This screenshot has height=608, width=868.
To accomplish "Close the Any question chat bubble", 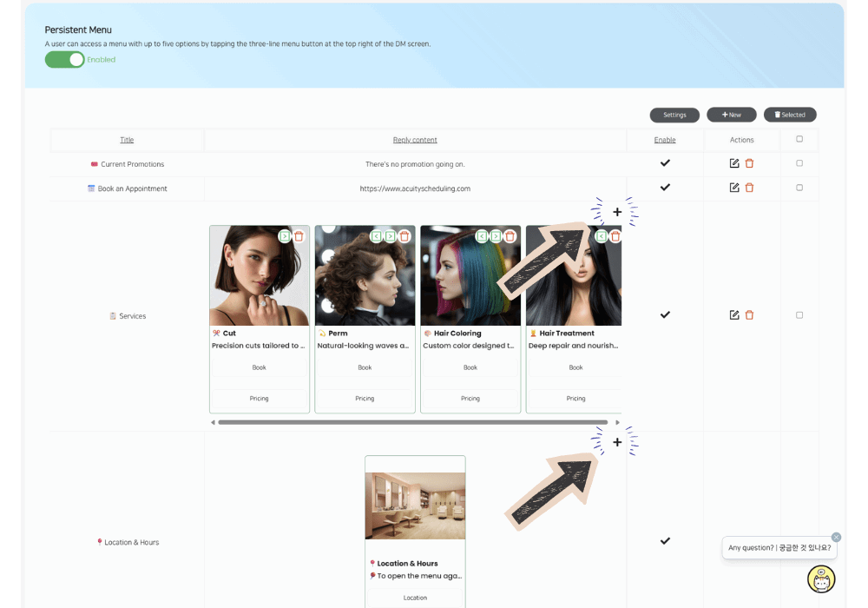I will [837, 537].
